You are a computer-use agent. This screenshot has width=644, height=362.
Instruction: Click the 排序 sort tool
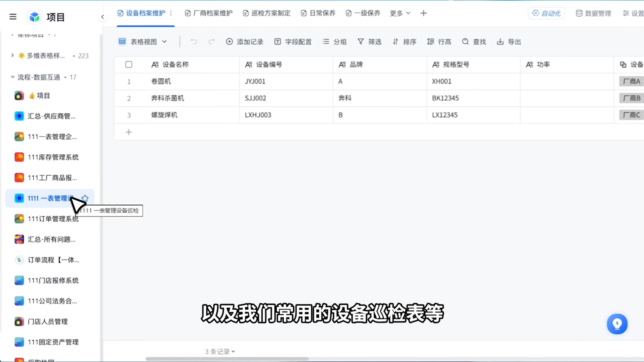pyautogui.click(x=404, y=42)
